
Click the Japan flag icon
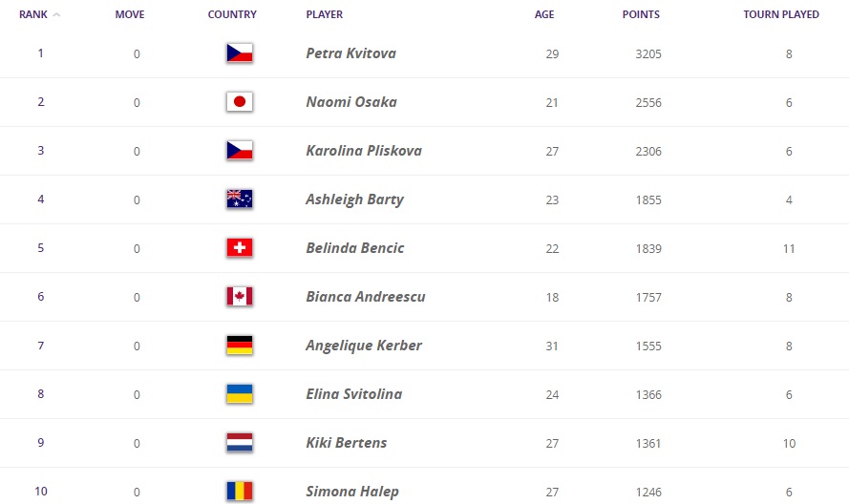pyautogui.click(x=240, y=102)
